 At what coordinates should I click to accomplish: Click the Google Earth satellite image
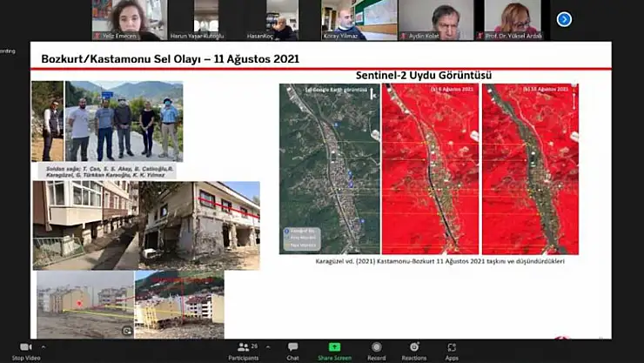[329, 169]
